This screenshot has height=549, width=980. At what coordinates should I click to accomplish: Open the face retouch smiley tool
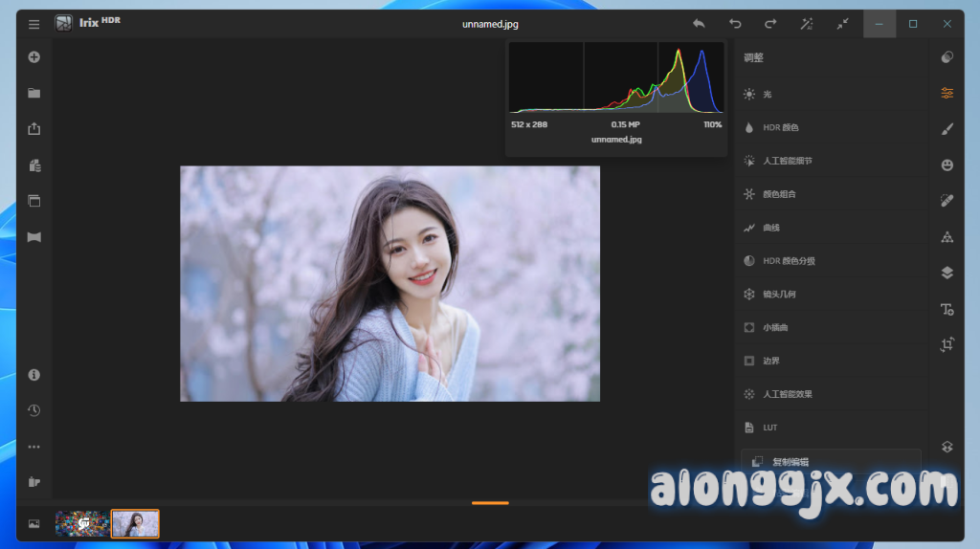[x=947, y=165]
